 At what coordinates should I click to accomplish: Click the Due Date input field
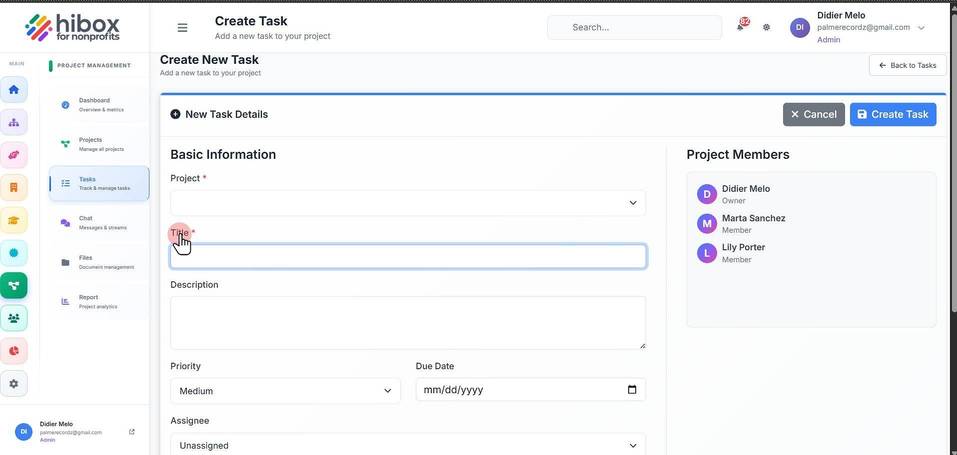(530, 390)
